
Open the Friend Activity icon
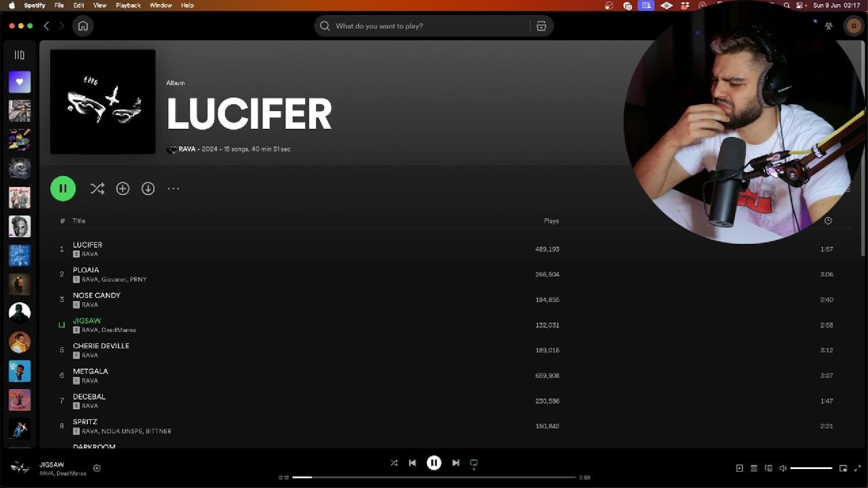coord(828,26)
